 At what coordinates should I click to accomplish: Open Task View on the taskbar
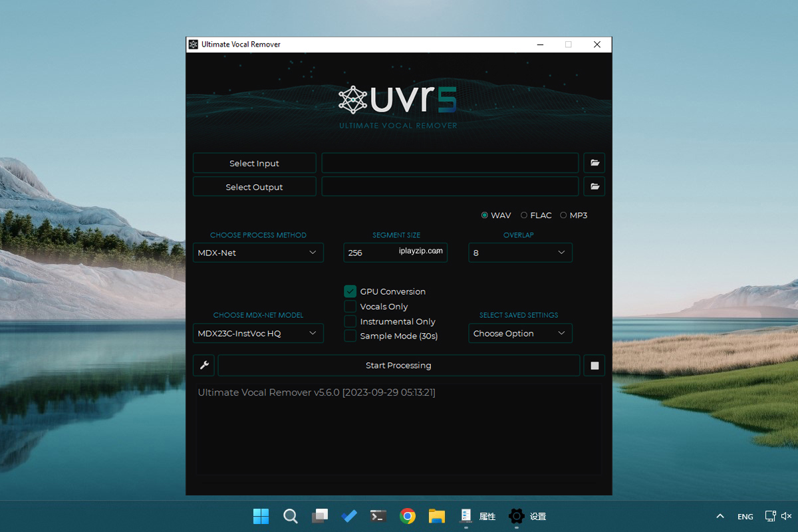[320, 516]
